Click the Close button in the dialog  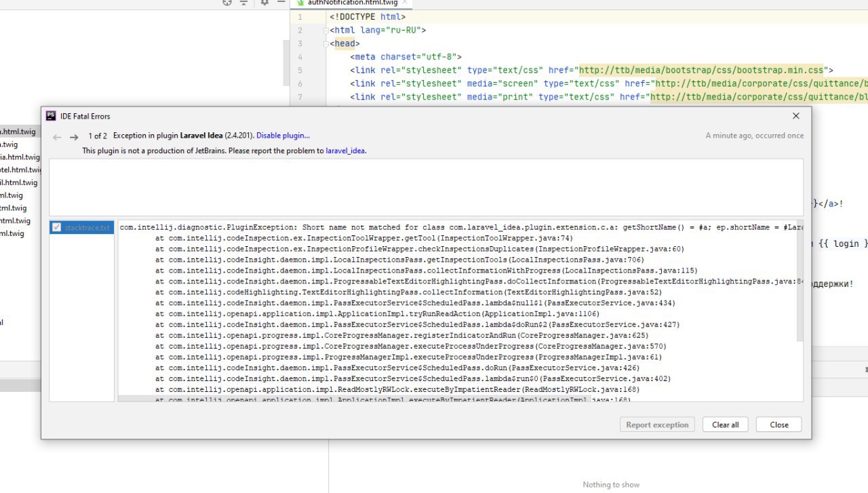[x=779, y=425]
